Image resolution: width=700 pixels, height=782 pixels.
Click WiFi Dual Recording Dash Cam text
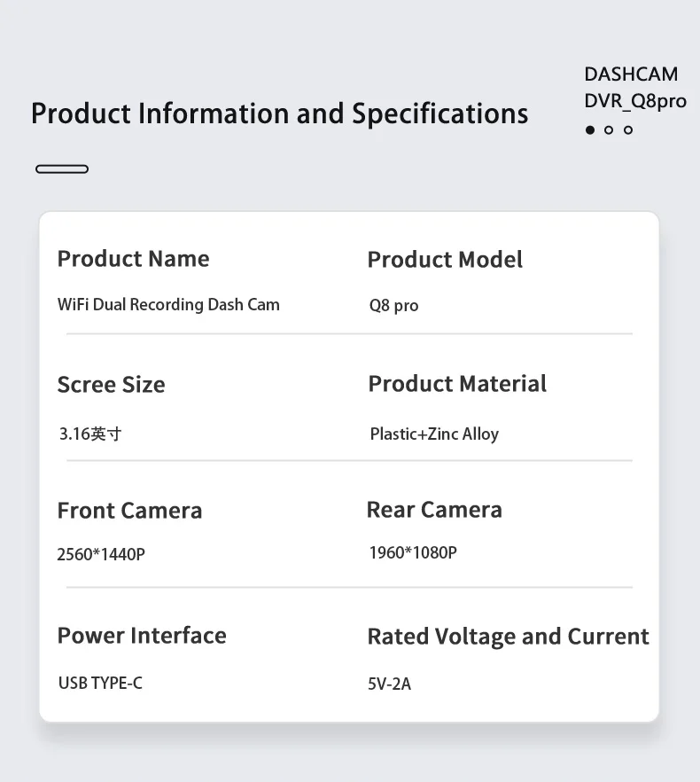point(168,304)
